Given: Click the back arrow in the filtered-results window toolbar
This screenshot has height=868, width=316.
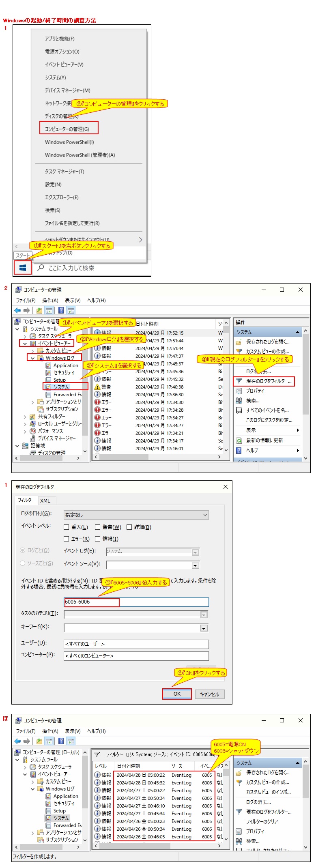Looking at the screenshot, I should point(17,741).
